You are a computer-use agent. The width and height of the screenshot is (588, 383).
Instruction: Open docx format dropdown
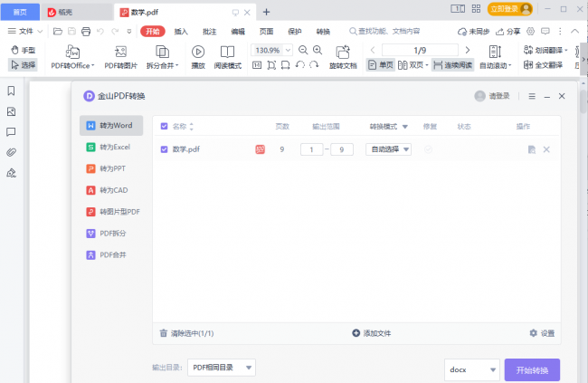pyautogui.click(x=471, y=369)
